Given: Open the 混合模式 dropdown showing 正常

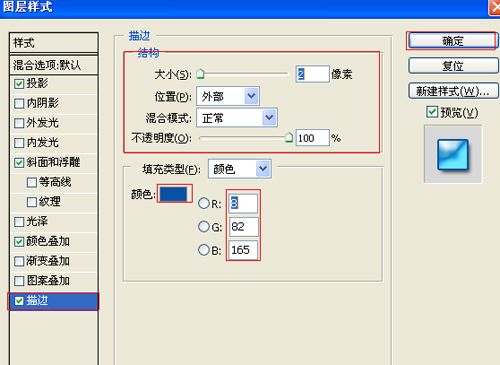Looking at the screenshot, I should click(x=237, y=118).
